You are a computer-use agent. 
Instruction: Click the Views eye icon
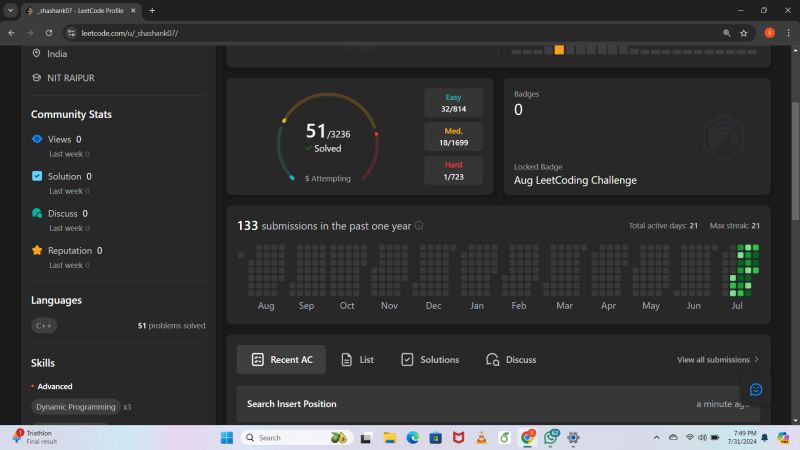point(37,139)
